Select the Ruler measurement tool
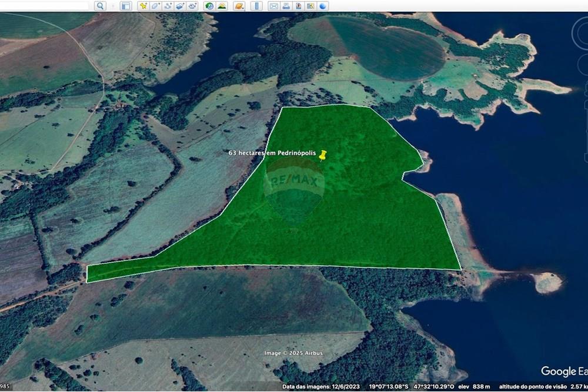 point(256,6)
